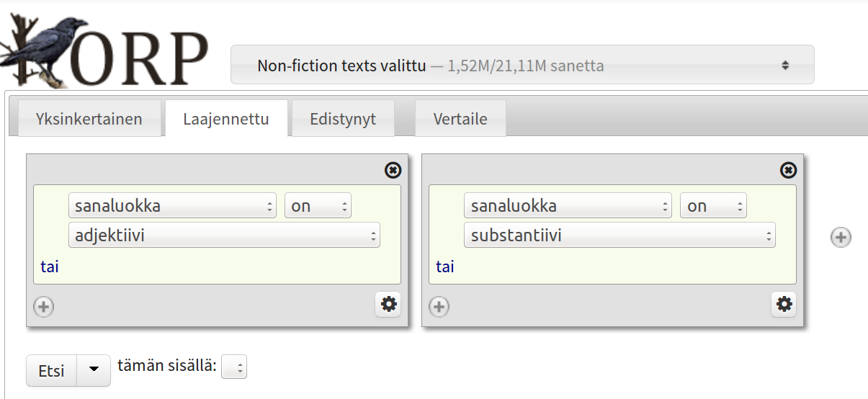The image size is (868, 399).
Task: Expand the arrow next to Etsi
Action: click(x=94, y=371)
